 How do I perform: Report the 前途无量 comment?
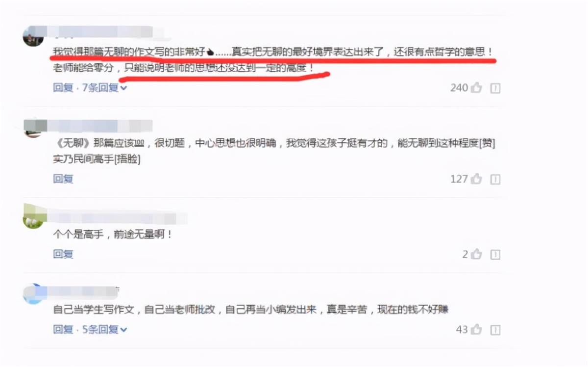tap(495, 255)
